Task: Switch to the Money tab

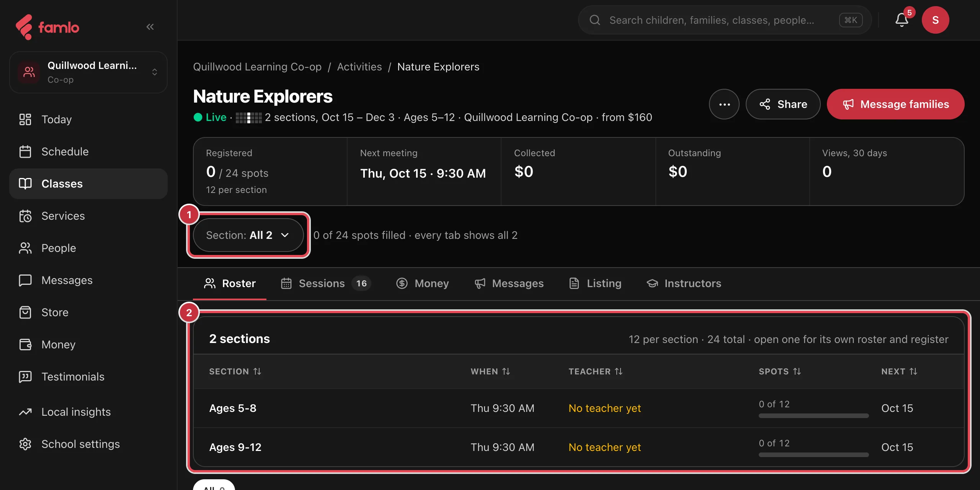Action: click(x=422, y=283)
